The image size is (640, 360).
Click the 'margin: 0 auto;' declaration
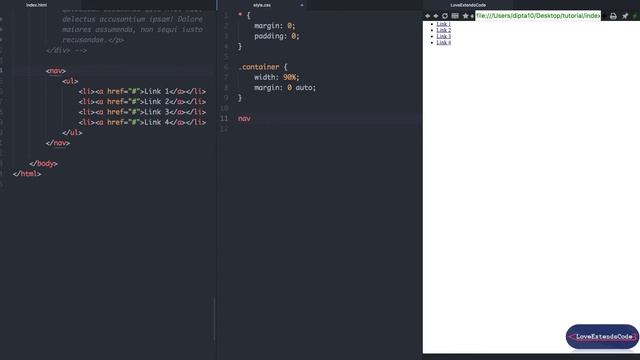pyautogui.click(x=285, y=87)
